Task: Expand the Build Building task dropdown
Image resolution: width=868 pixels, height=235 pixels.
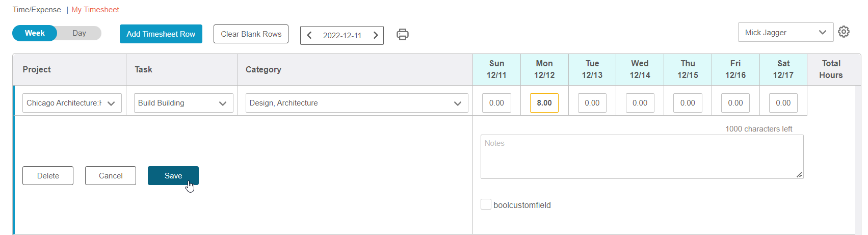Action: [183, 103]
